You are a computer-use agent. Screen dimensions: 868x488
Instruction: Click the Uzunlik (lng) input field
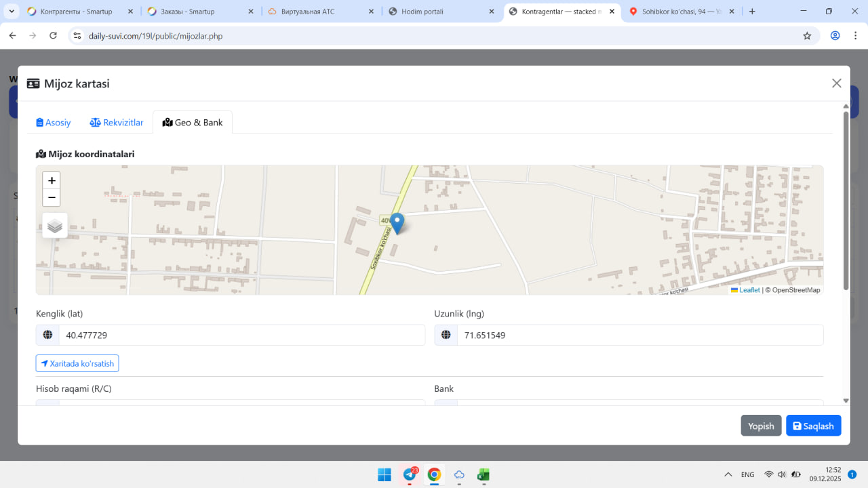click(x=639, y=335)
